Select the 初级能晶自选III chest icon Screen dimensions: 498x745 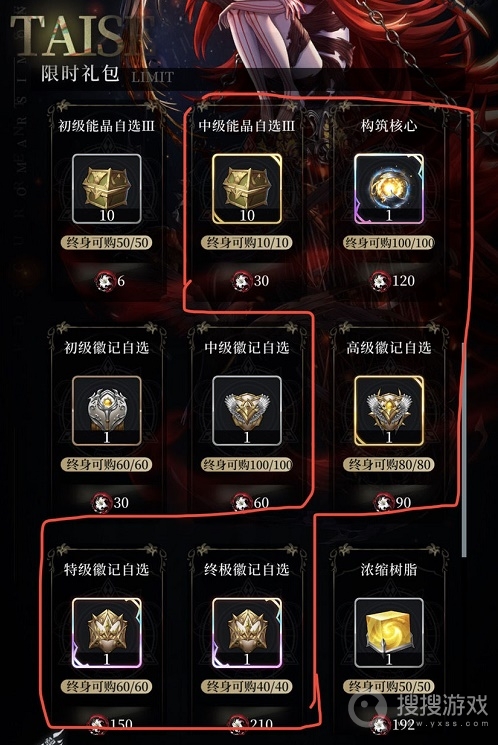pos(106,189)
